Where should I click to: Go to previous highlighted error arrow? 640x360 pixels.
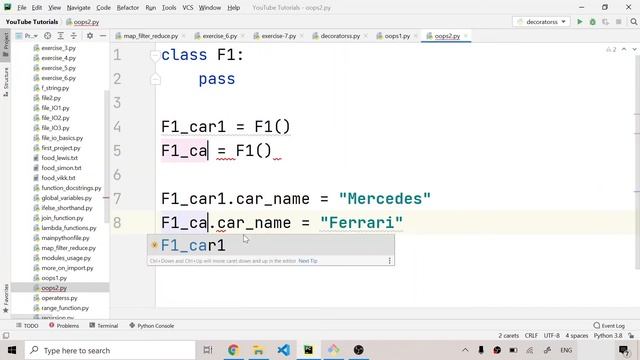pos(624,49)
